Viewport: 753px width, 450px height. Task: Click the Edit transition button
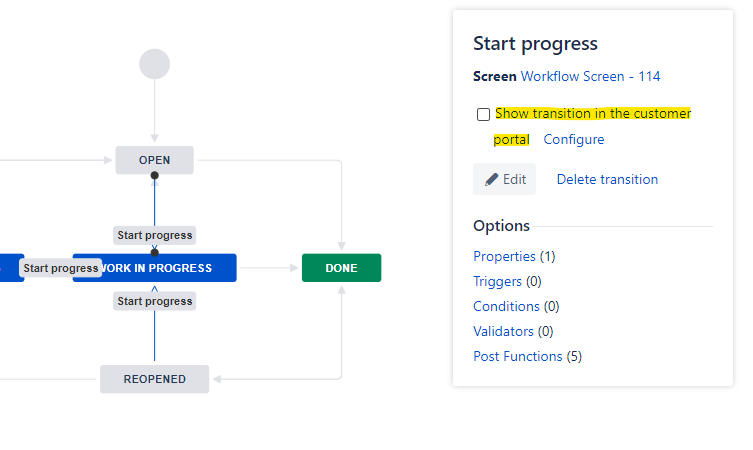pyautogui.click(x=504, y=180)
